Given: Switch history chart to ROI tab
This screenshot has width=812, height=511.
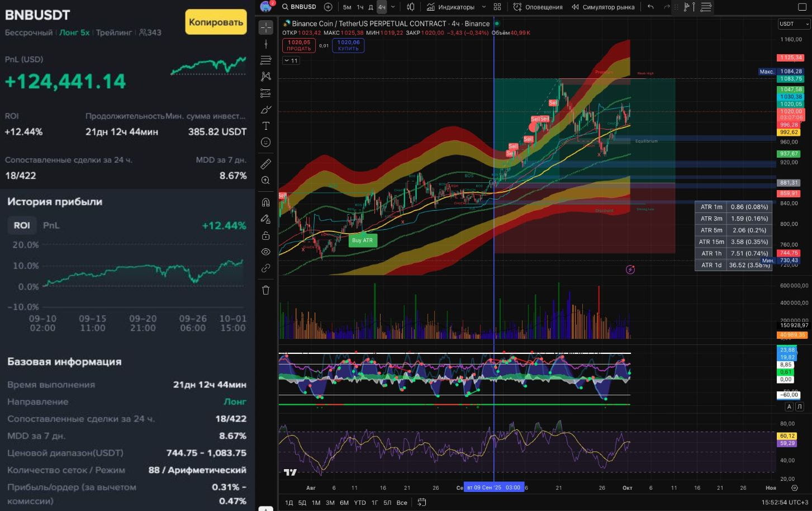Looking at the screenshot, I should tap(22, 225).
